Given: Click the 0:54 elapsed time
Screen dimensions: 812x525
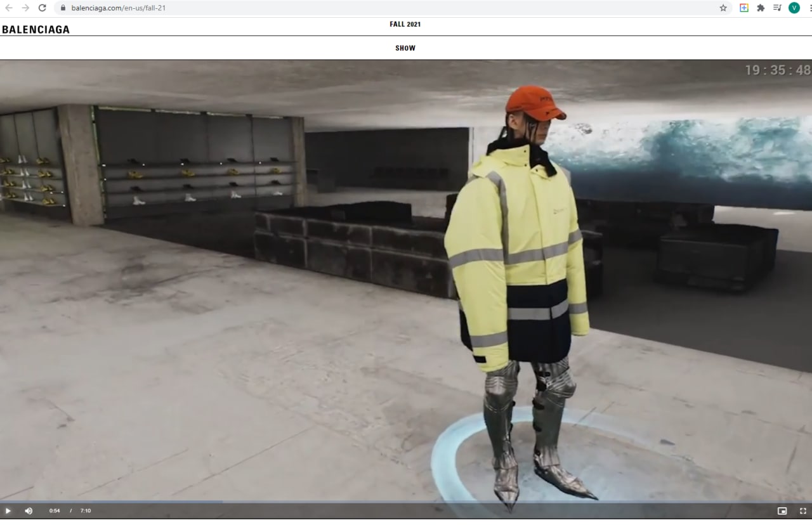Looking at the screenshot, I should point(55,510).
